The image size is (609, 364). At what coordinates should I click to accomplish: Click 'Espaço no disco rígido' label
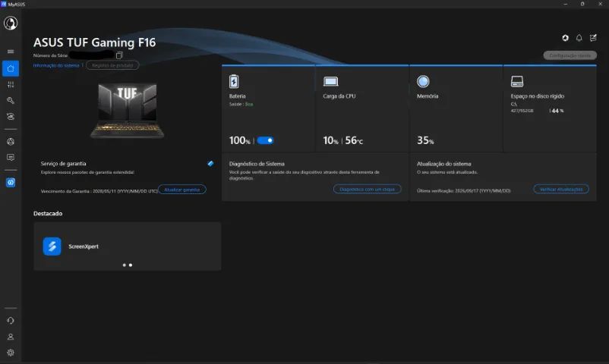(x=537, y=96)
